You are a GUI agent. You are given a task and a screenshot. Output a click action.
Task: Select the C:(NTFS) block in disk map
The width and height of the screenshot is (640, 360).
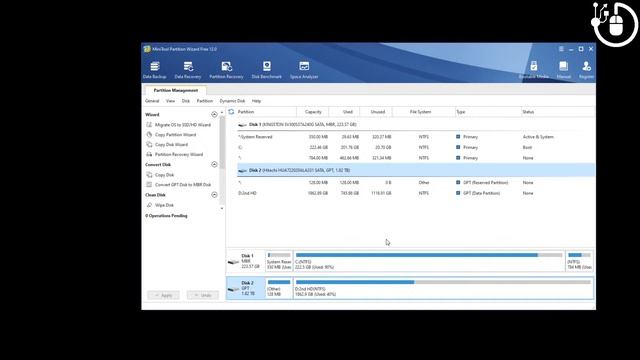coord(429,261)
